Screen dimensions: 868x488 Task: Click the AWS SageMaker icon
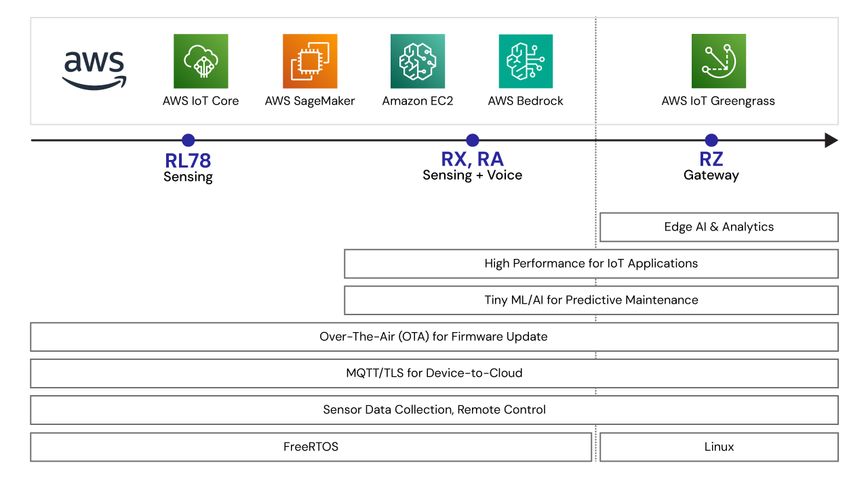[309, 60]
